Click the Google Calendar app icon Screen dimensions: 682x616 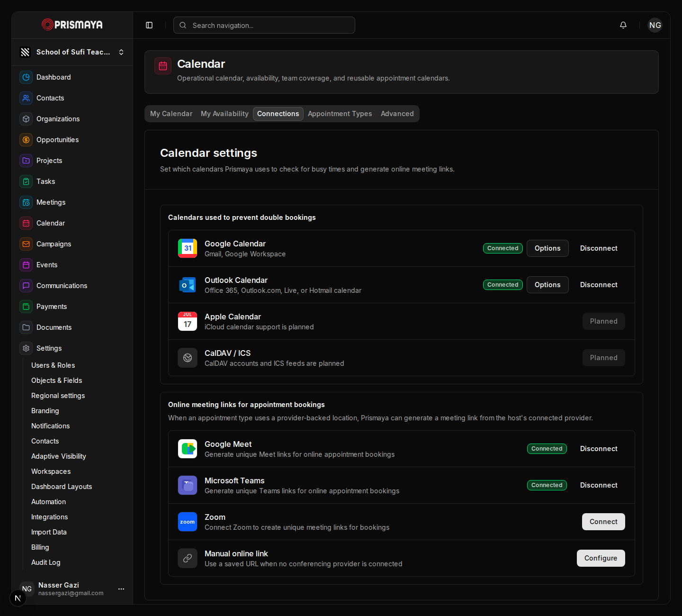[x=188, y=248]
